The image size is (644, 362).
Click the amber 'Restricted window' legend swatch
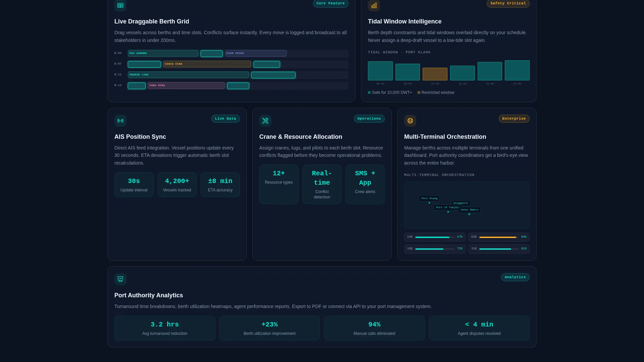(419, 93)
